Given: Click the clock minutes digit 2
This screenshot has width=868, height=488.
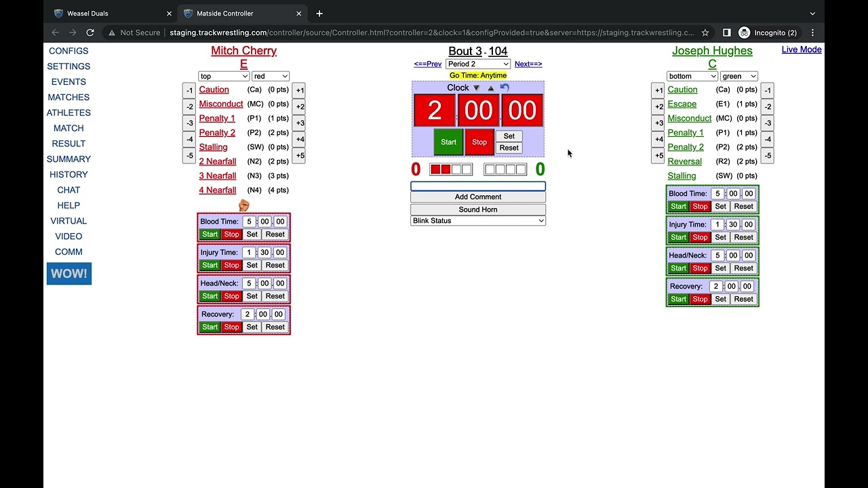Looking at the screenshot, I should [x=435, y=110].
